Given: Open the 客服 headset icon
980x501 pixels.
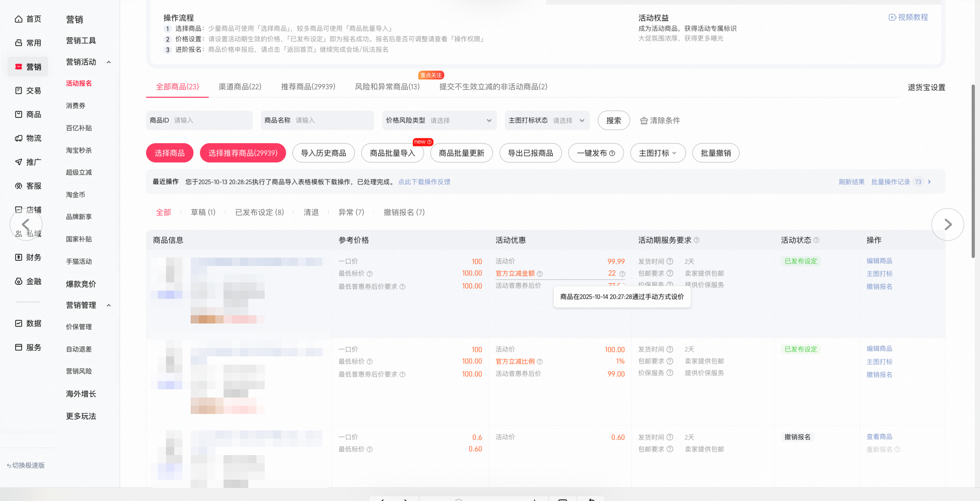Looking at the screenshot, I should (x=18, y=186).
